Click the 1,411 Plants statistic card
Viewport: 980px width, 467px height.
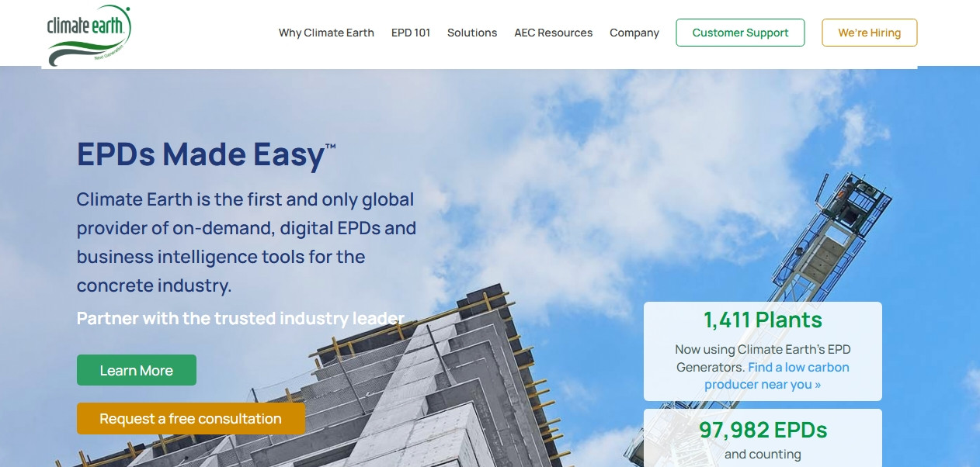click(762, 319)
